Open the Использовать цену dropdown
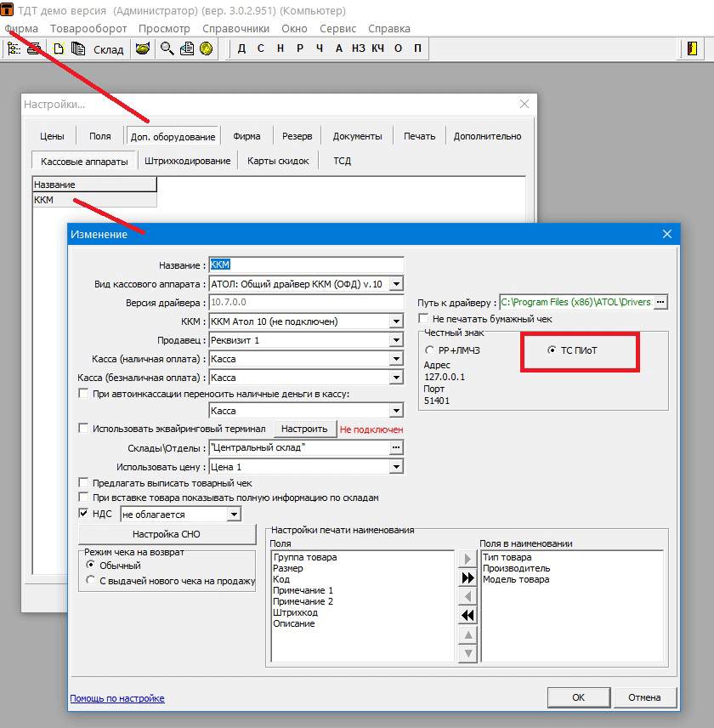714x728 pixels. tap(396, 467)
